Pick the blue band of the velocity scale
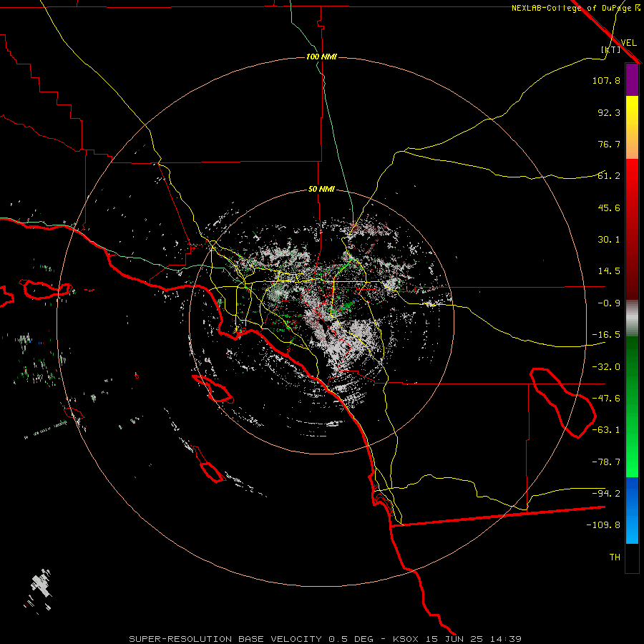Screen dimensions: 644x644 click(x=632, y=510)
